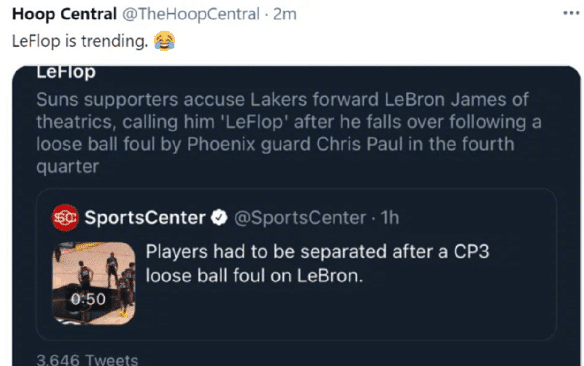Click the crying-laughing emoji in the tweet

click(x=165, y=41)
